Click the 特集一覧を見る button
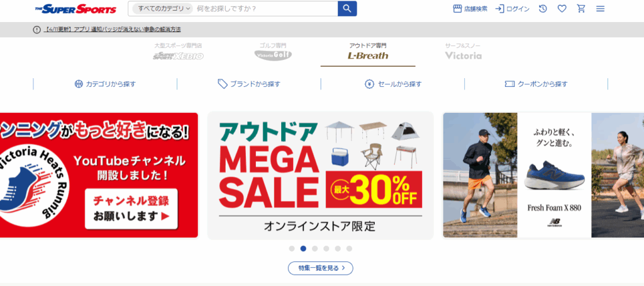This screenshot has height=286, width=644. click(x=320, y=268)
